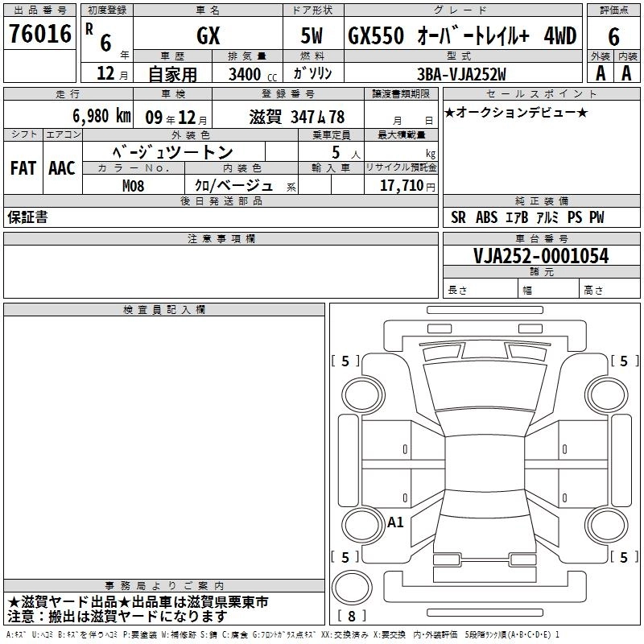Click 保証書 under later-shipped parts
The image size is (644, 644).
[27, 217]
